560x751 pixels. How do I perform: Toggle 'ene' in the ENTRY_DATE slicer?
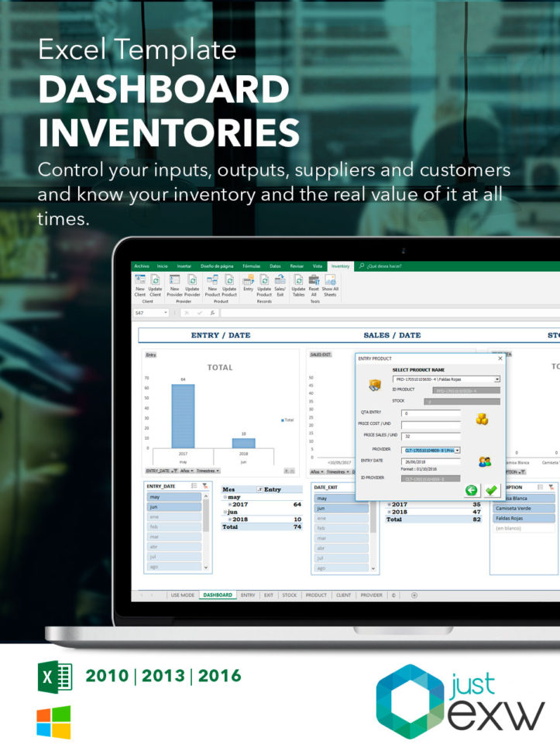(x=174, y=516)
